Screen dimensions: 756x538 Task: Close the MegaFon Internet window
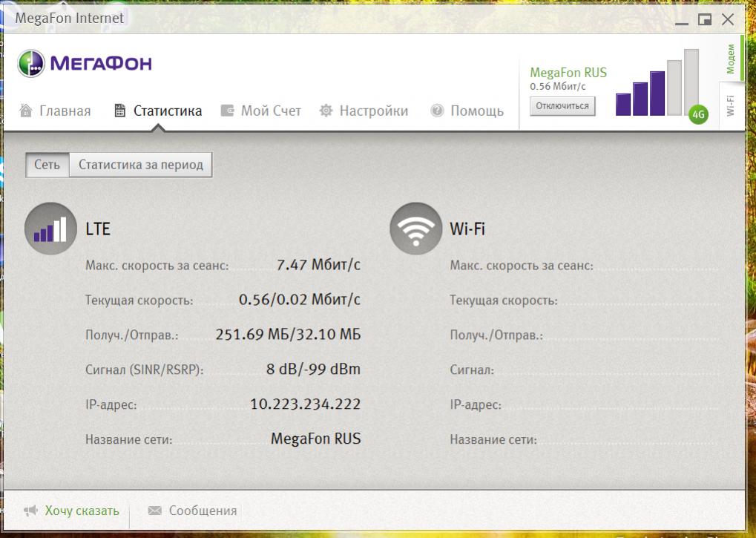coord(728,19)
